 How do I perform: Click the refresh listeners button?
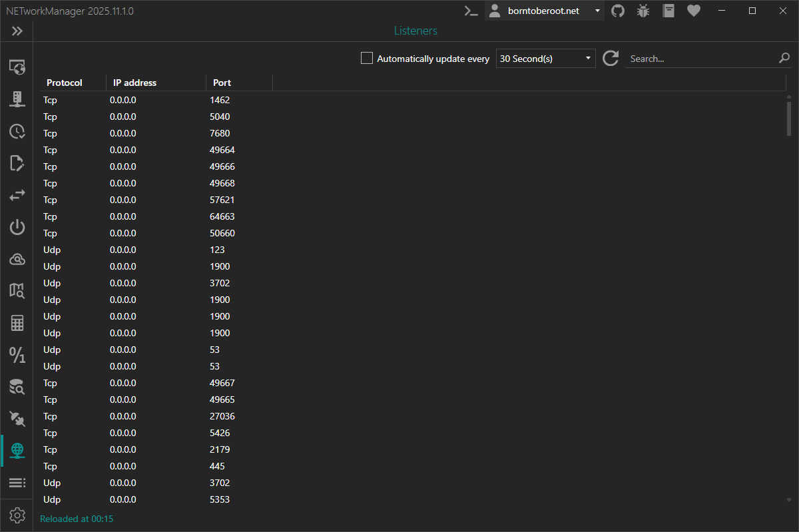pyautogui.click(x=611, y=59)
